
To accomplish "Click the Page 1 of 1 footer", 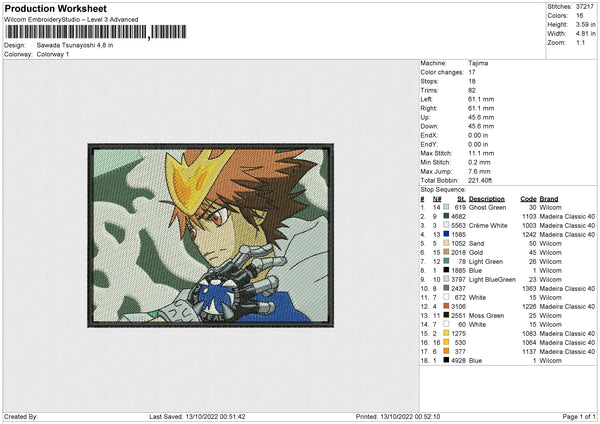I will pos(579,416).
